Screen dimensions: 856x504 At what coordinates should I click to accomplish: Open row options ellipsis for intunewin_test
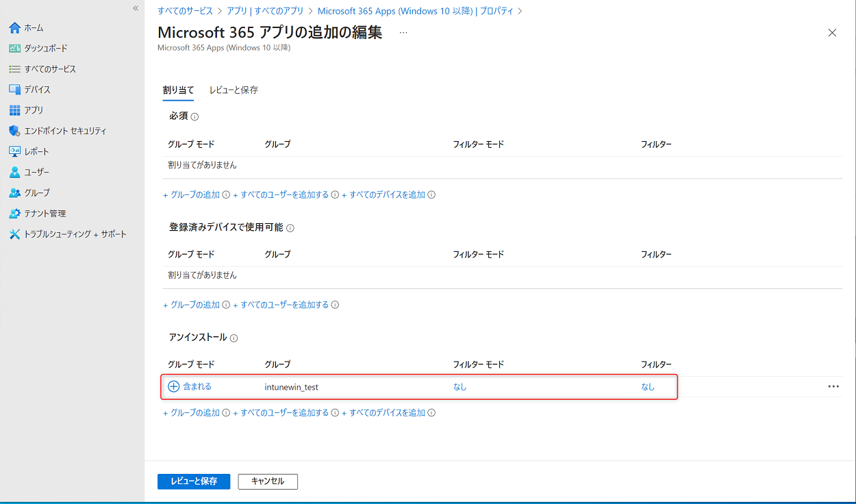[833, 386]
